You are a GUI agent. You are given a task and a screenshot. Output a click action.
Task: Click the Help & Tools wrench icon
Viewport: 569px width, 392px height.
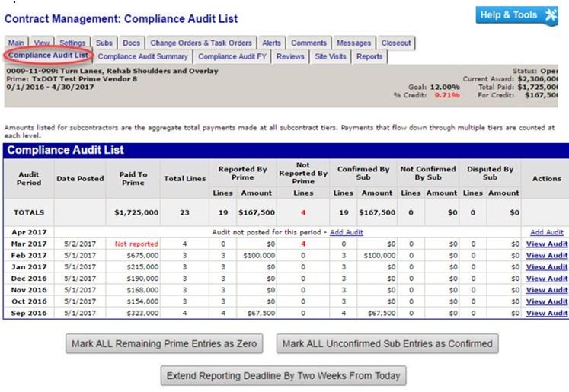point(550,15)
